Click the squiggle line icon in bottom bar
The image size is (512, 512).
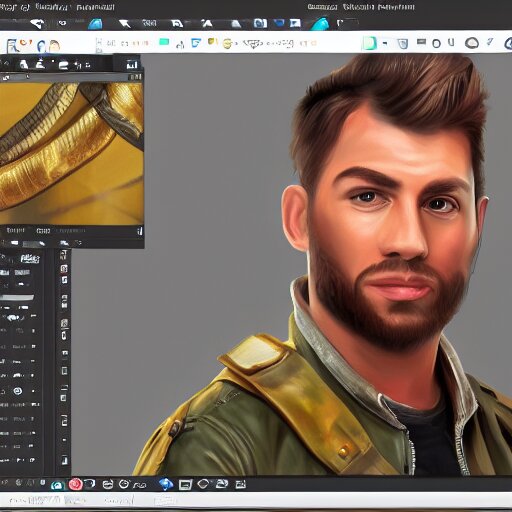coord(140,485)
